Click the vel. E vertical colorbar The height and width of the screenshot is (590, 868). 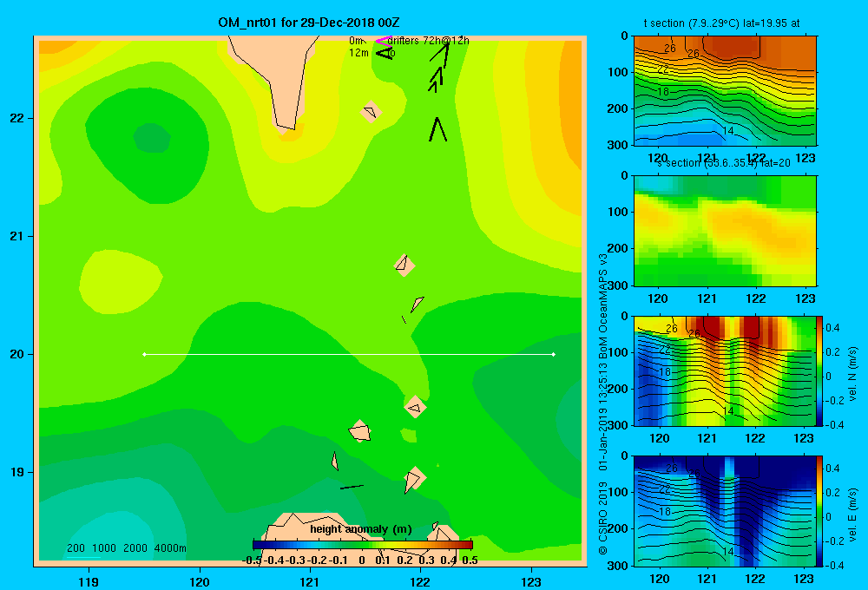pyautogui.click(x=819, y=510)
